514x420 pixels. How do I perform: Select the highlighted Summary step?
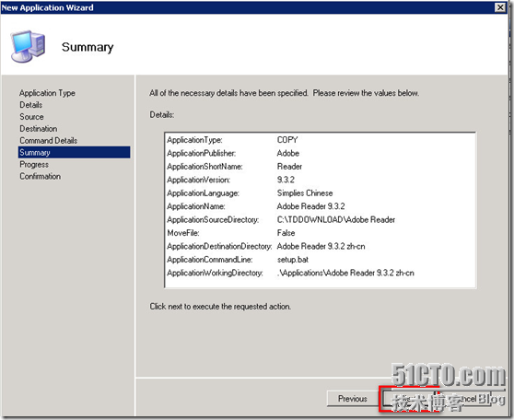(x=74, y=153)
